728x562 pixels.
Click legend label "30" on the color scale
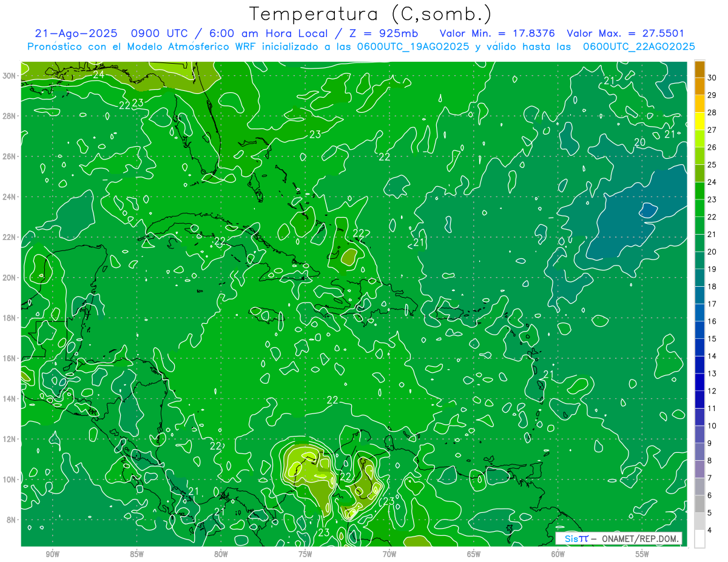pyautogui.click(x=712, y=78)
